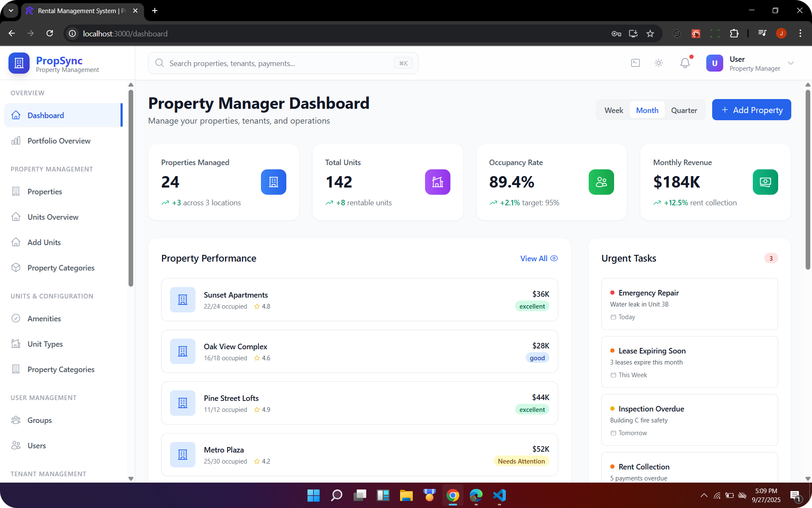812x508 pixels.
Task: Click the purple Total Units icon
Action: 438,182
